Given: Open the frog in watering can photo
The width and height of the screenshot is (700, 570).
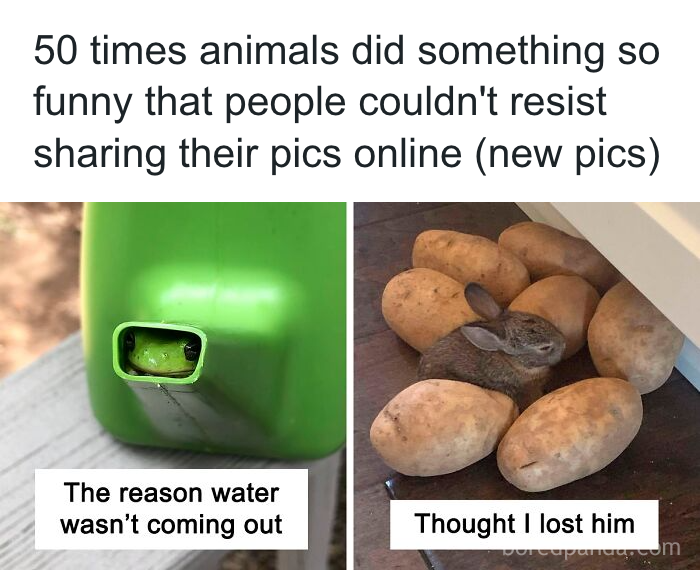Looking at the screenshot, I should (x=173, y=386).
